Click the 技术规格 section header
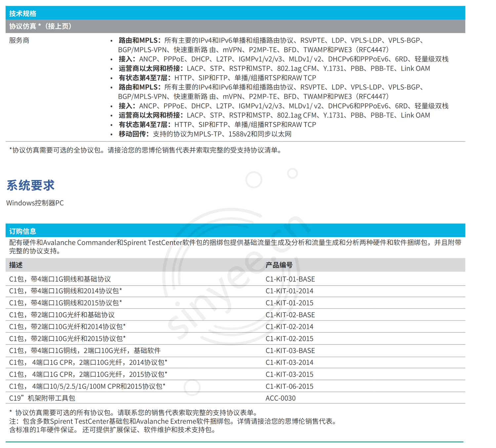 click(x=22, y=14)
